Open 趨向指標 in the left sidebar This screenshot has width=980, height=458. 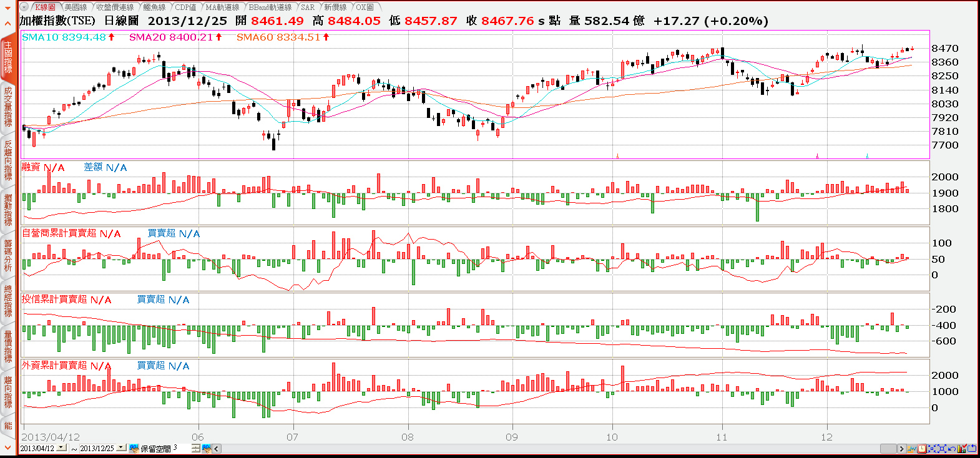8,392
